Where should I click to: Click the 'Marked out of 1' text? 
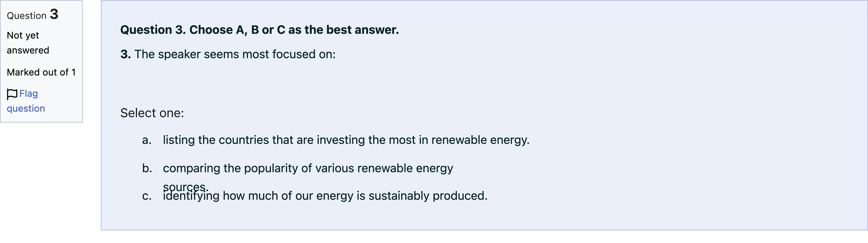[41, 72]
